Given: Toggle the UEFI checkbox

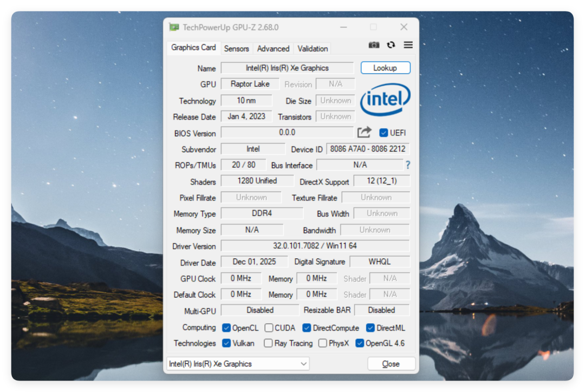Looking at the screenshot, I should [383, 133].
